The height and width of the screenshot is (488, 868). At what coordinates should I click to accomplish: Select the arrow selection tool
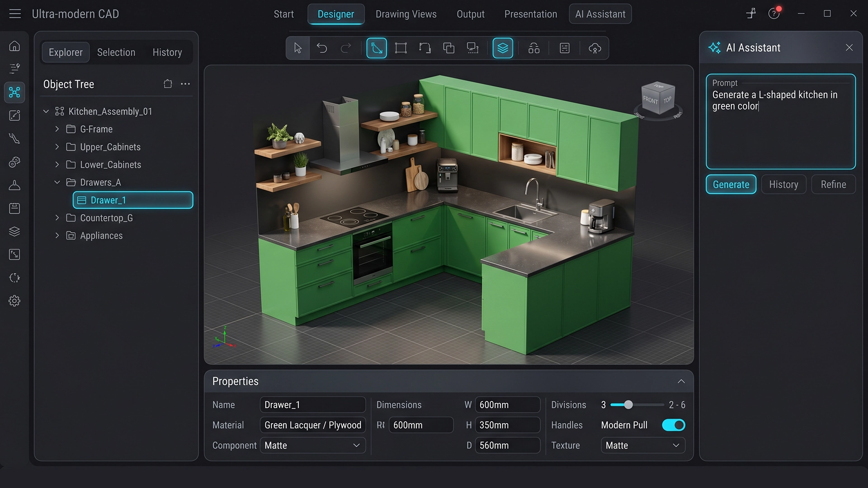tap(297, 48)
